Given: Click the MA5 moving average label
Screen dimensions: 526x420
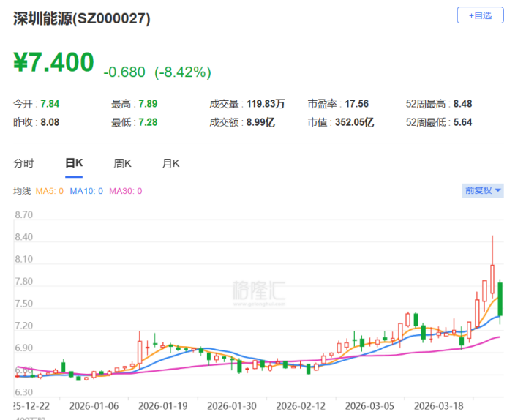Looking at the screenshot, I should point(49,191).
